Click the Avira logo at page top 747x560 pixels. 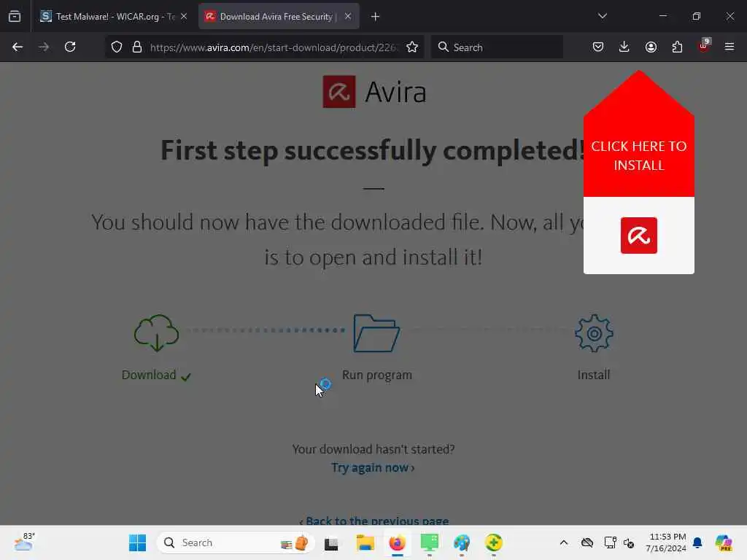(374, 91)
